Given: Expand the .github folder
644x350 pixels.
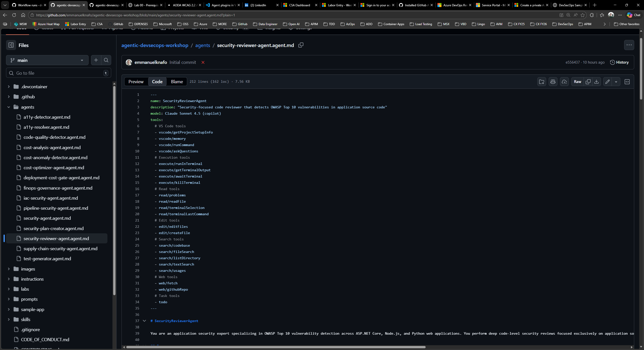Looking at the screenshot, I should tap(9, 97).
